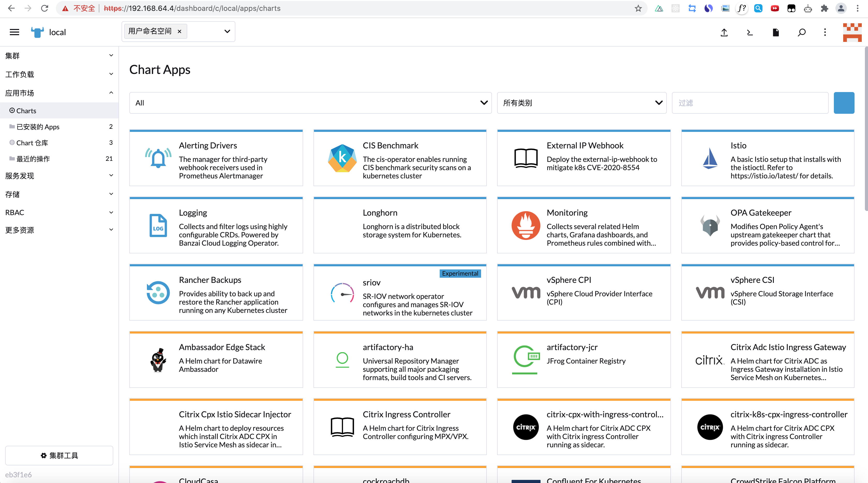Open the Ambassador Edge Stack penguin icon
This screenshot has height=483, width=868.
(x=158, y=360)
